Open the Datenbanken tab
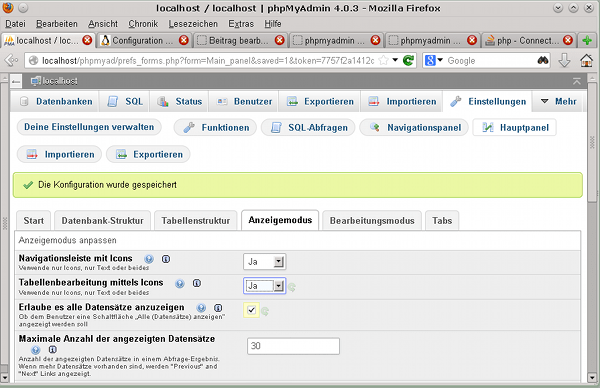This screenshot has width=600, height=388. click(x=56, y=101)
